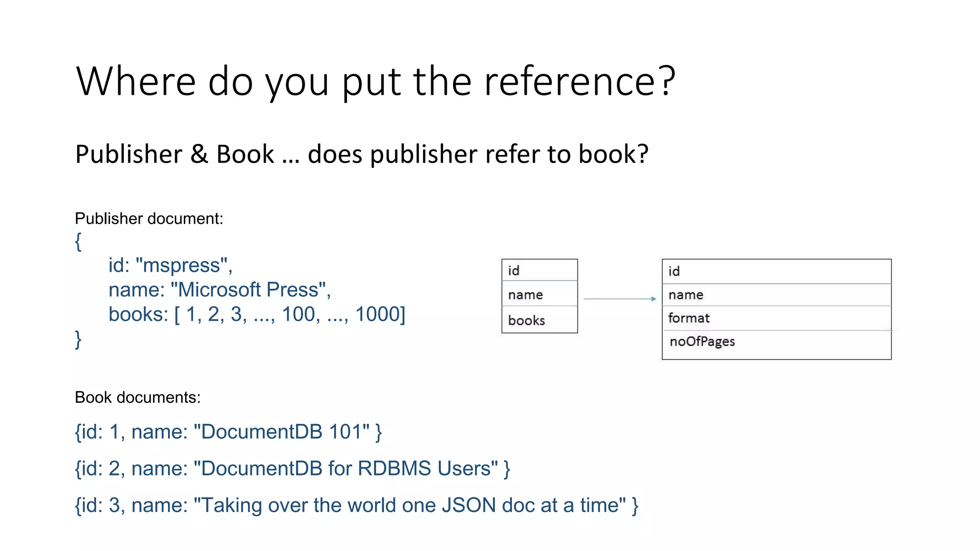Click the slide title "Where do you put the reference?"
Screen dimensions: 980x551
tap(376, 81)
